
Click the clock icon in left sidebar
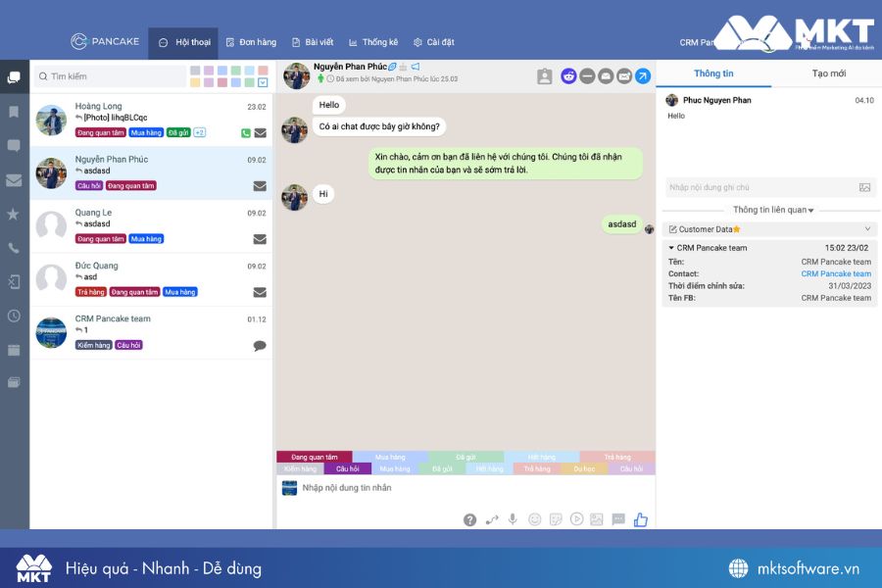click(x=14, y=316)
